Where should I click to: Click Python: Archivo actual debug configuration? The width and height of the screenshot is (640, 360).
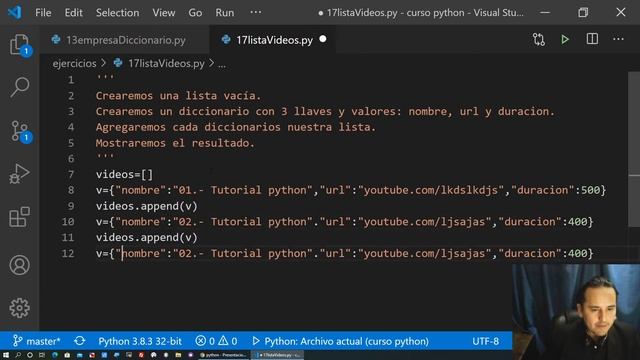(x=340, y=341)
